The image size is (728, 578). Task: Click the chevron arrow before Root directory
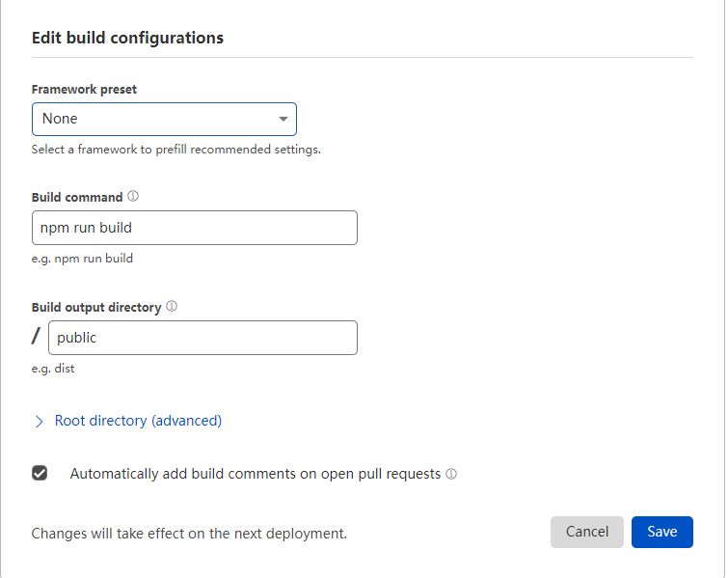point(40,422)
